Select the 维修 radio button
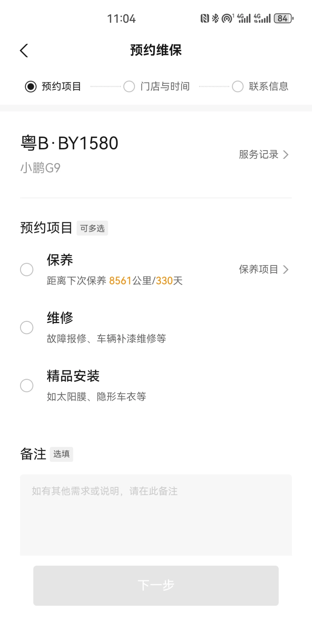312x644 pixels. coord(27,327)
